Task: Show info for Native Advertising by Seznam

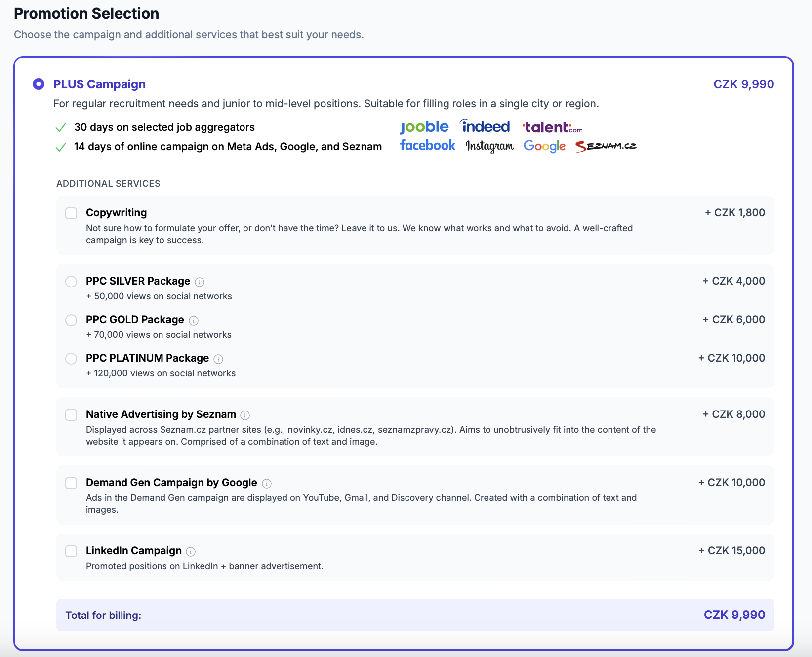Action: [245, 415]
